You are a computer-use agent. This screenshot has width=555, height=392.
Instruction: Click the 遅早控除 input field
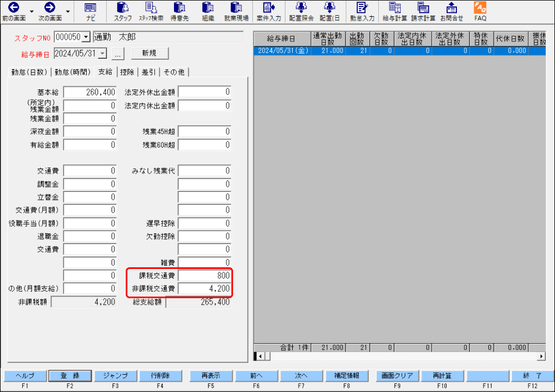point(204,223)
